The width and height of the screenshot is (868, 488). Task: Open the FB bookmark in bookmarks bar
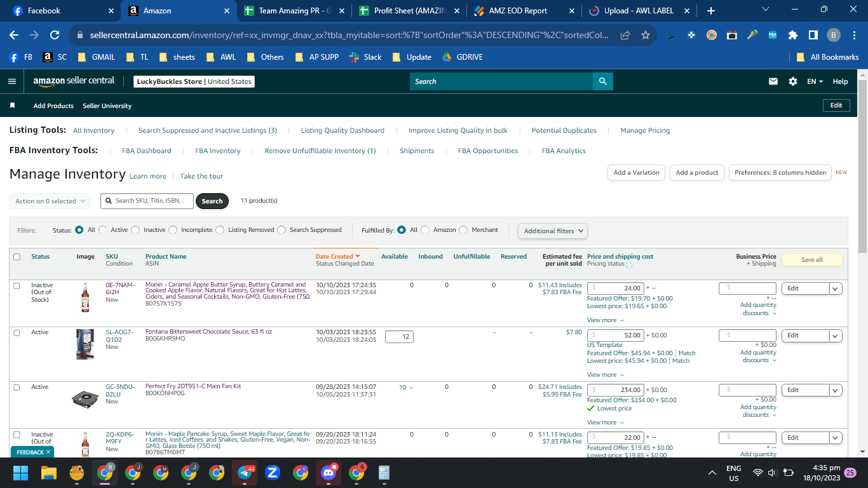[21, 57]
